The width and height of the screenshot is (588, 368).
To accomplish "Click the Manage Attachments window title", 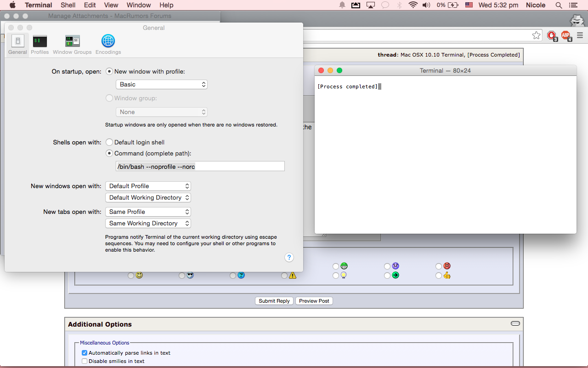I will tap(110, 16).
